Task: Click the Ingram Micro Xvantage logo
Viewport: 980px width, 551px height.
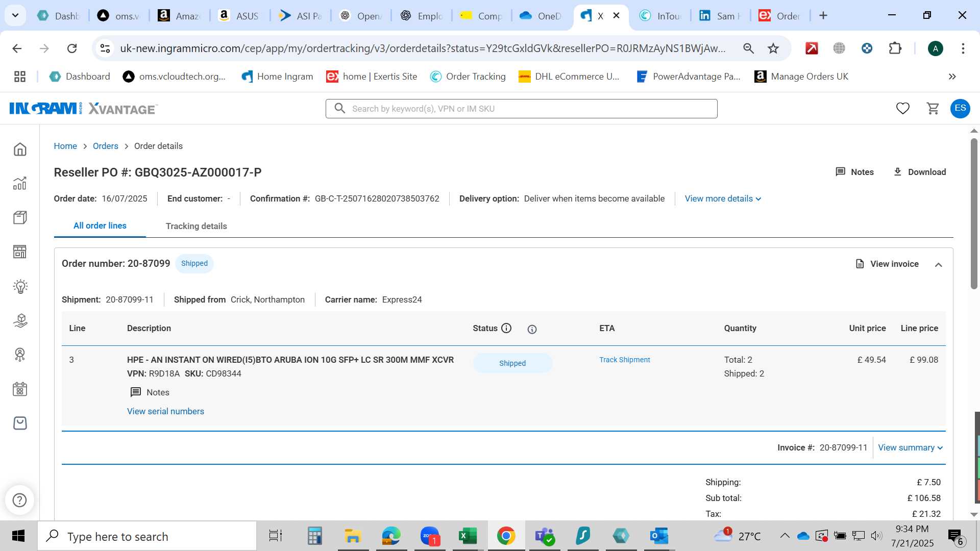Action: [x=84, y=109]
